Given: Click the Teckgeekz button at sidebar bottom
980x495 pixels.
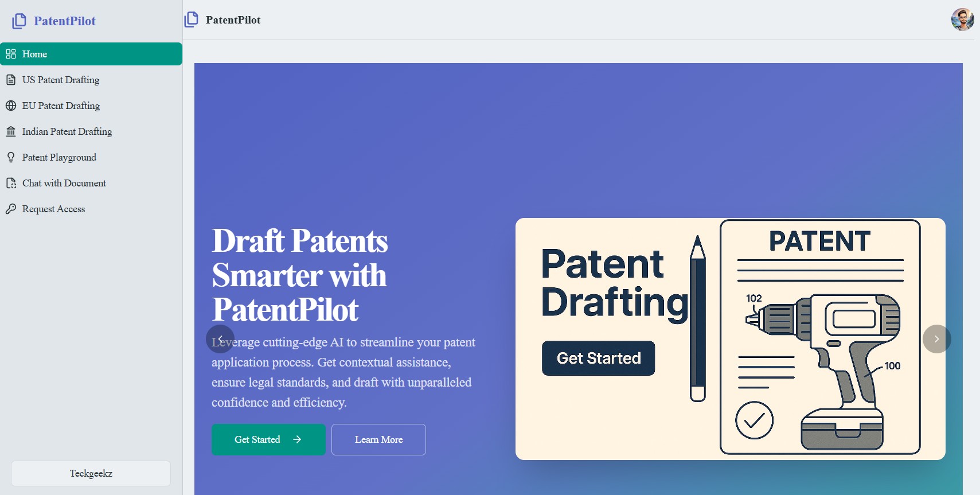Looking at the screenshot, I should click(91, 473).
